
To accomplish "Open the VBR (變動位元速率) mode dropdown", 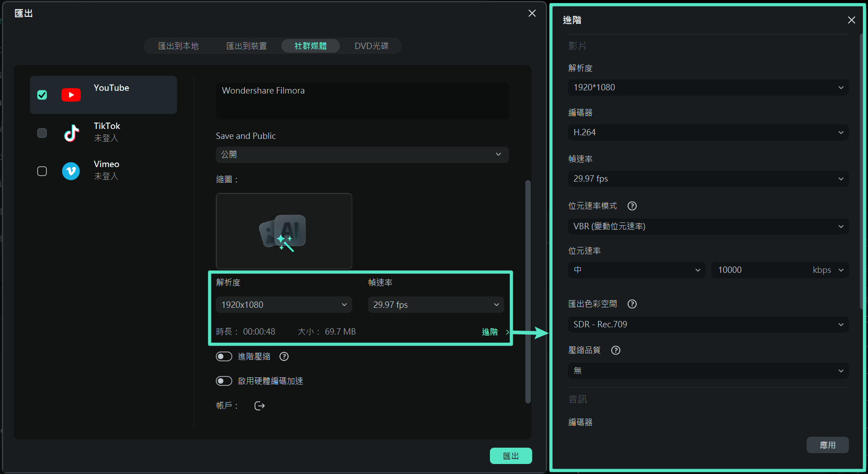I will click(x=708, y=226).
